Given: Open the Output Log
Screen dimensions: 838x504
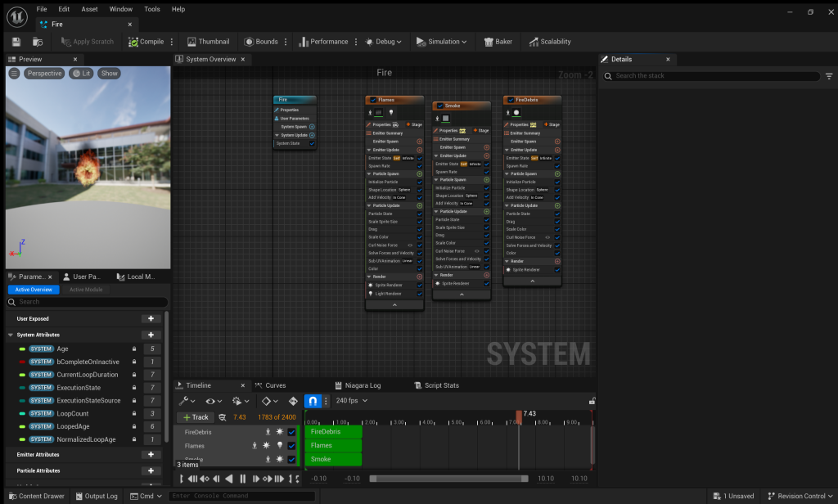Looking at the screenshot, I should pyautogui.click(x=97, y=496).
